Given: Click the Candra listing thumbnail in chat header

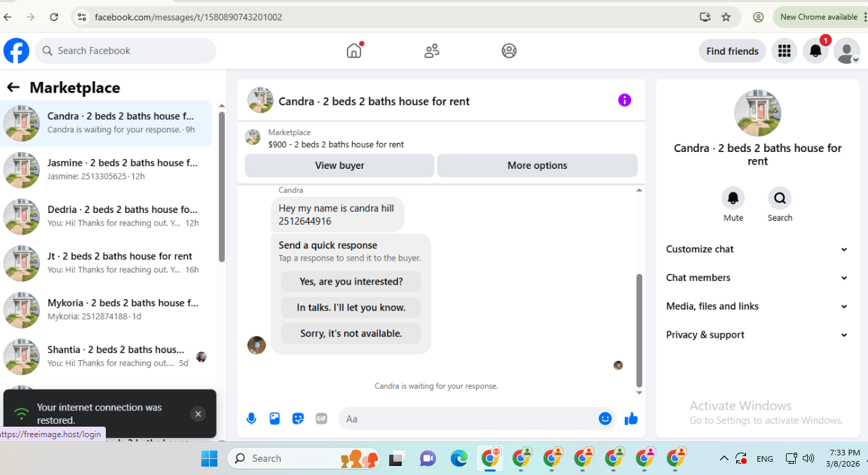Looking at the screenshot, I should [x=260, y=100].
